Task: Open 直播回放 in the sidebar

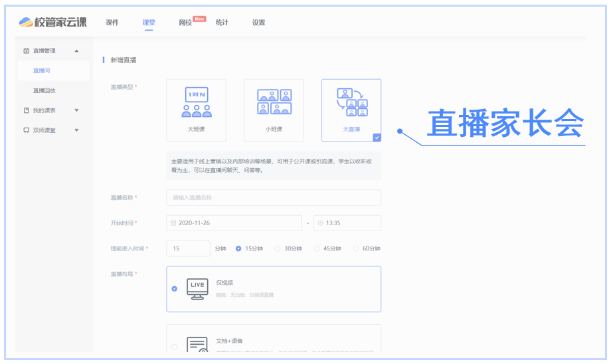Action: coord(44,90)
